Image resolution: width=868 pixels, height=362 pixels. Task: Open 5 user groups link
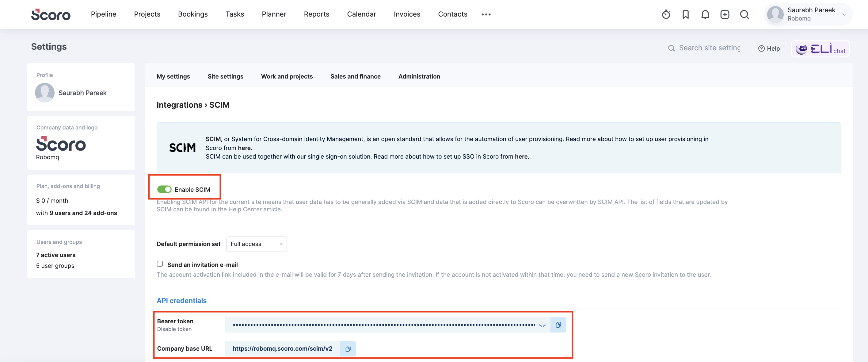click(x=55, y=265)
